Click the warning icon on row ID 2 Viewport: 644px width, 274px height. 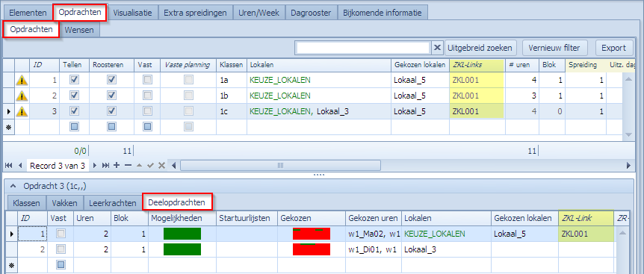[22, 96]
